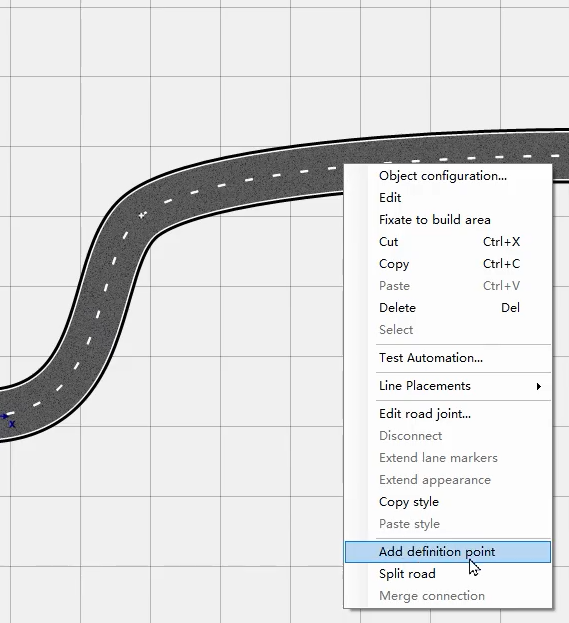Select Fixate to build area
This screenshot has width=569, height=623.
(x=448, y=220)
